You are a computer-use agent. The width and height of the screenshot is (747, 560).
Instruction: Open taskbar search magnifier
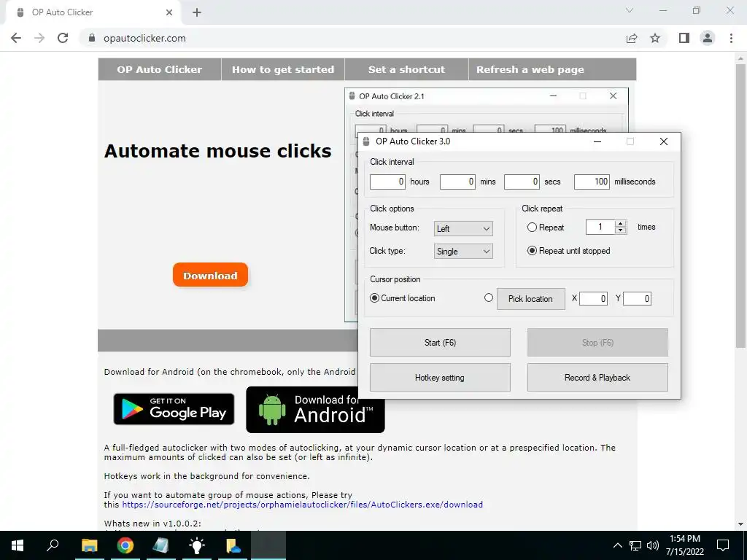(x=53, y=545)
